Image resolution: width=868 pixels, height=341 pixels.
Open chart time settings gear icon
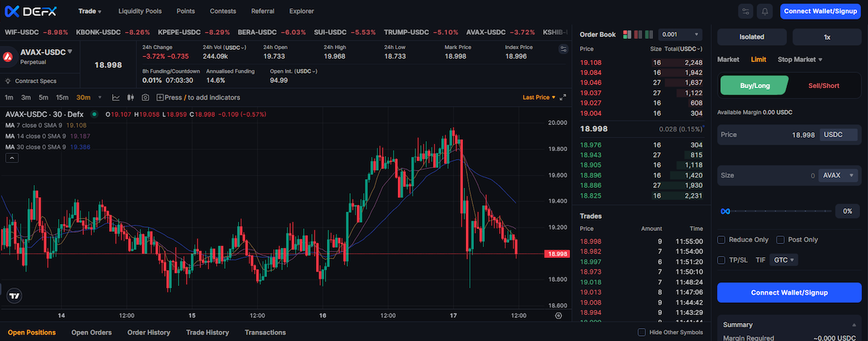point(558,315)
